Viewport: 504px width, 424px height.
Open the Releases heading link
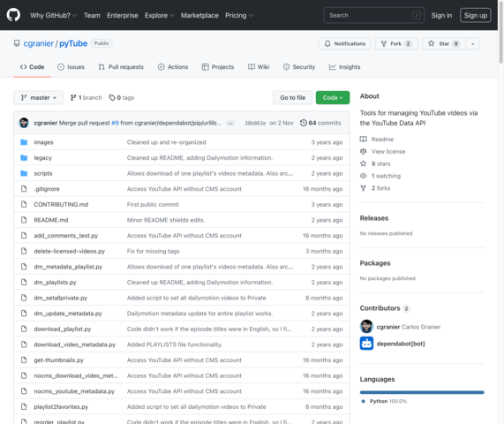coord(374,218)
